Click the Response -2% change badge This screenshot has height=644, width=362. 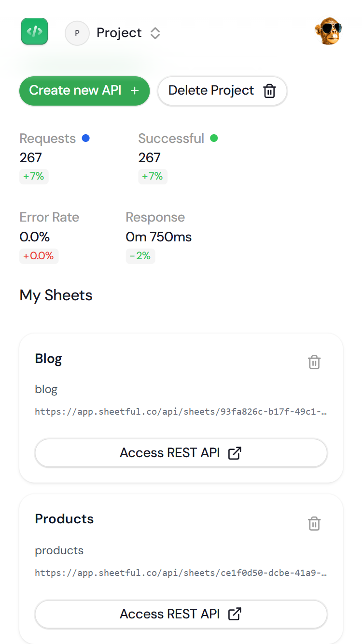pyautogui.click(x=140, y=256)
